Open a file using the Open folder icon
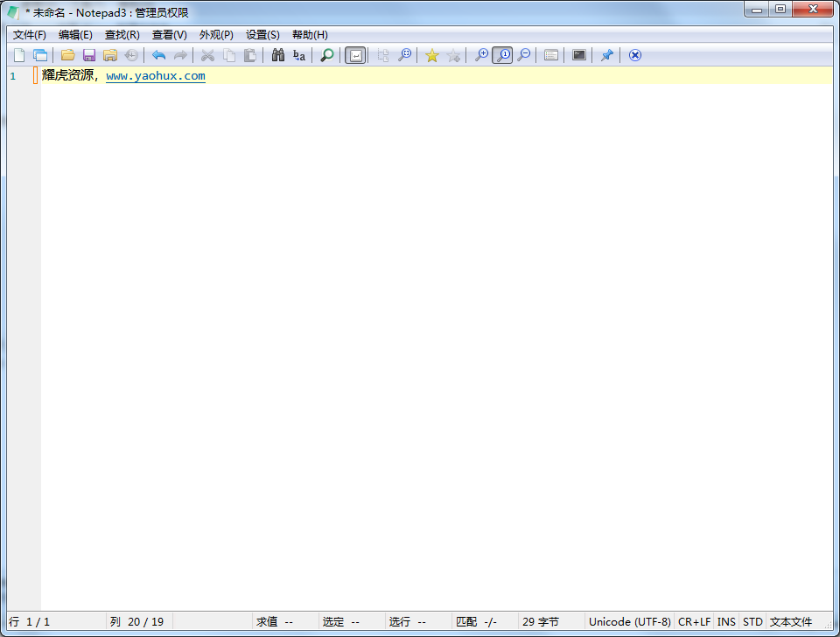Screen dimensions: 840x637 pos(67,54)
